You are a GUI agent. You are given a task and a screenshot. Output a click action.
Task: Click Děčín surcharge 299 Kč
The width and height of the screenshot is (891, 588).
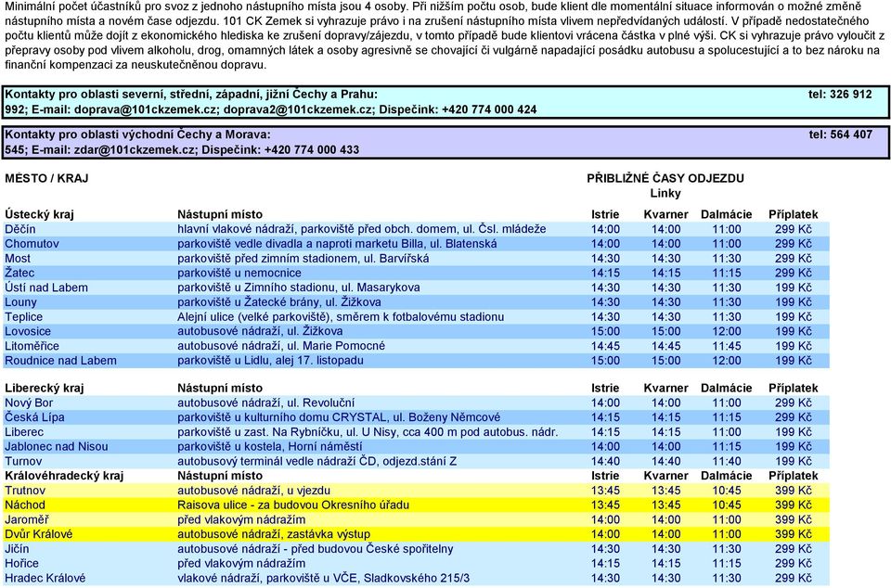click(794, 229)
